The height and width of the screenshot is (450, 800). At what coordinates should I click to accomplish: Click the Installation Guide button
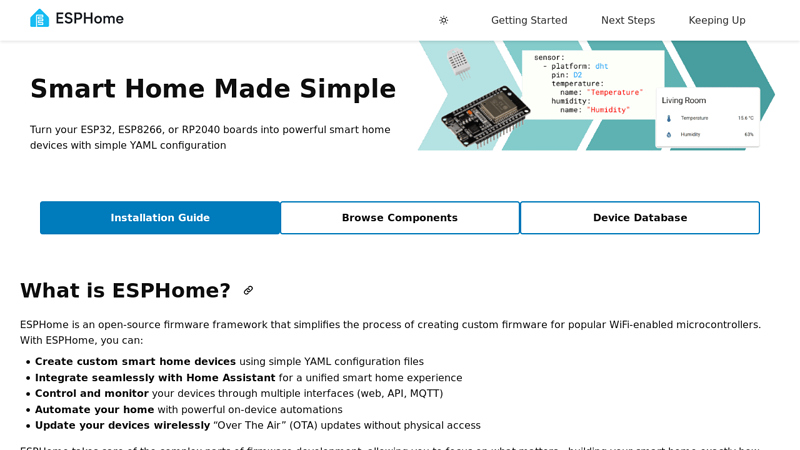(x=160, y=218)
